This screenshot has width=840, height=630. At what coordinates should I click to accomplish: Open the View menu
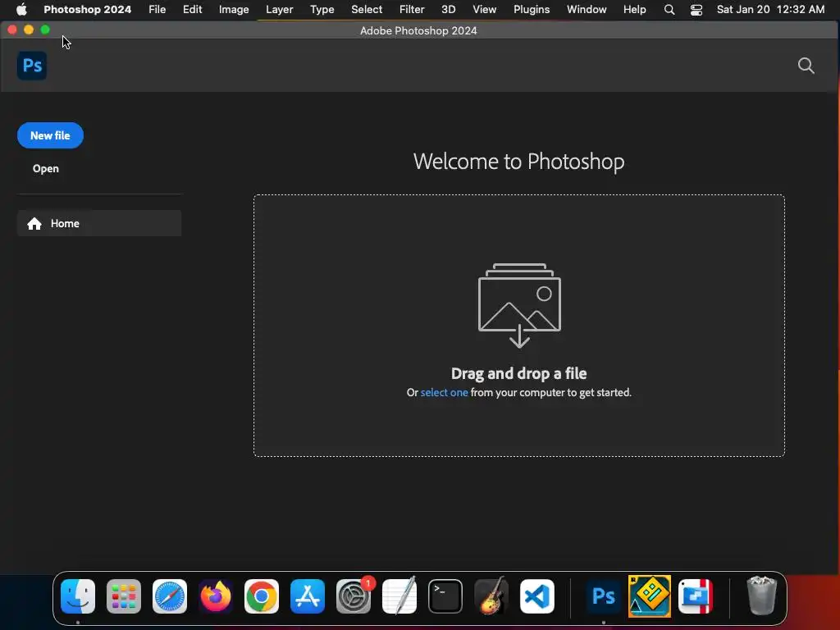[x=484, y=9]
